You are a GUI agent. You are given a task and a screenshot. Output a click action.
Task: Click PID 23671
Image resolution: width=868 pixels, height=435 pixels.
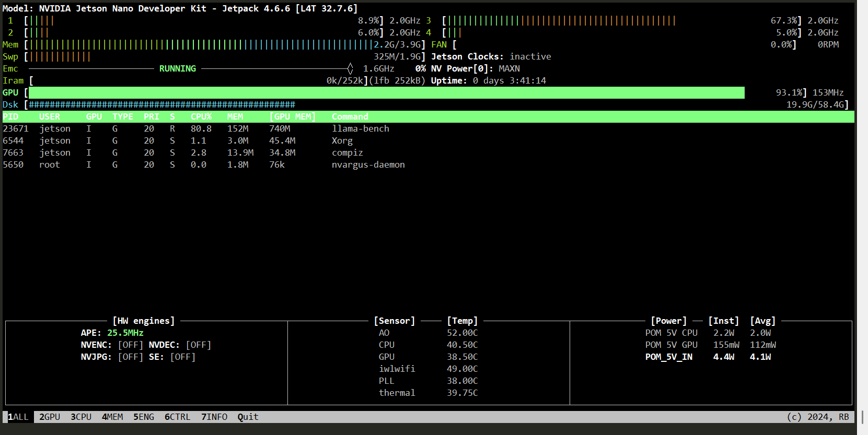click(16, 129)
